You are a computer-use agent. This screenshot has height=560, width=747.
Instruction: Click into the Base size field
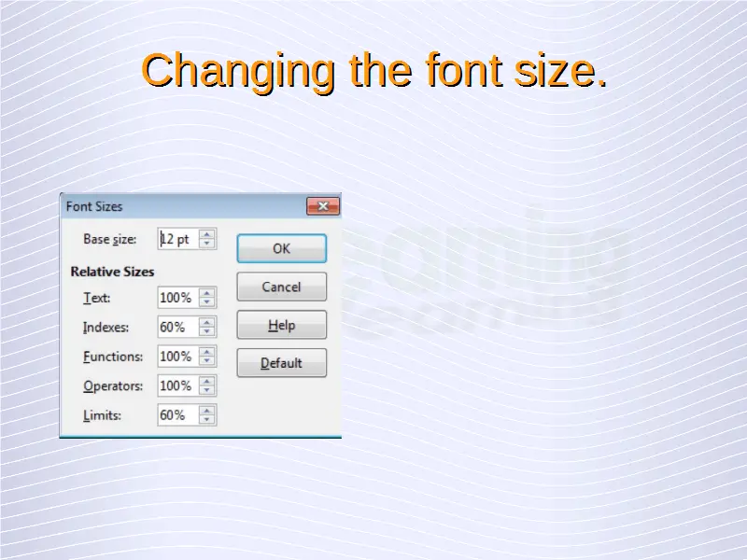tap(177, 240)
